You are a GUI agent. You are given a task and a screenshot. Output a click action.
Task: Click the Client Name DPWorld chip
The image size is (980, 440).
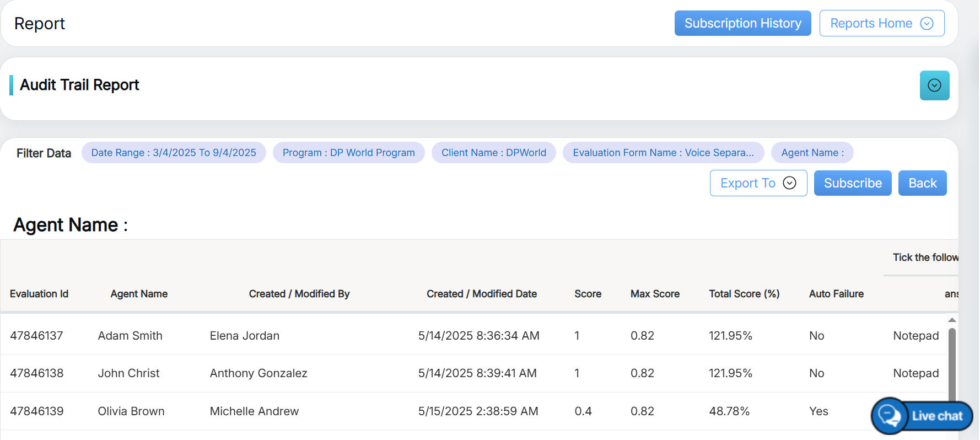coord(493,153)
